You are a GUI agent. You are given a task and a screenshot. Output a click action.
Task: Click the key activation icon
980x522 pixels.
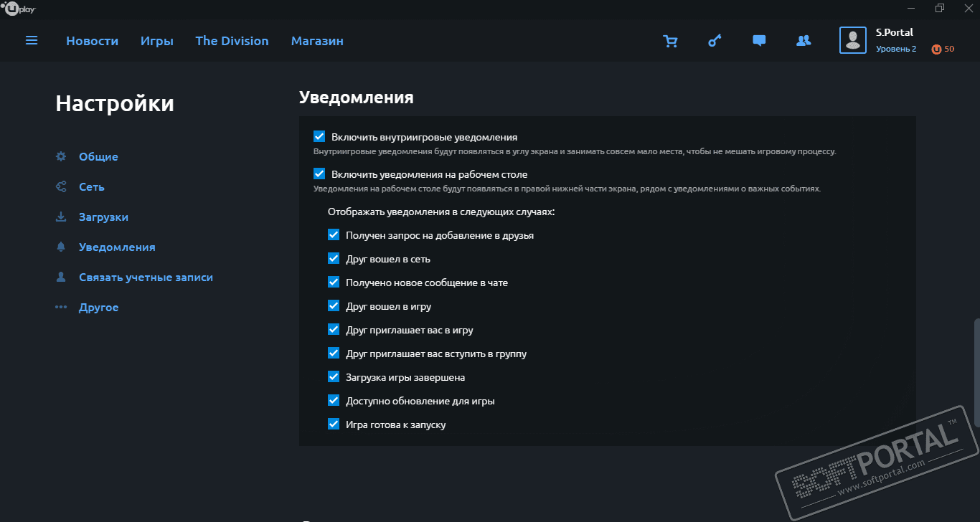(x=715, y=41)
